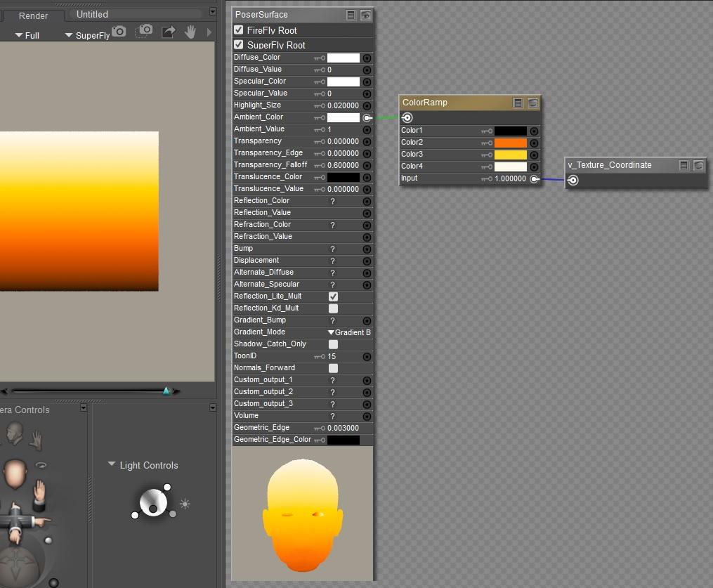Collapse the Light Controls expander
713x588 pixels.
click(112, 465)
